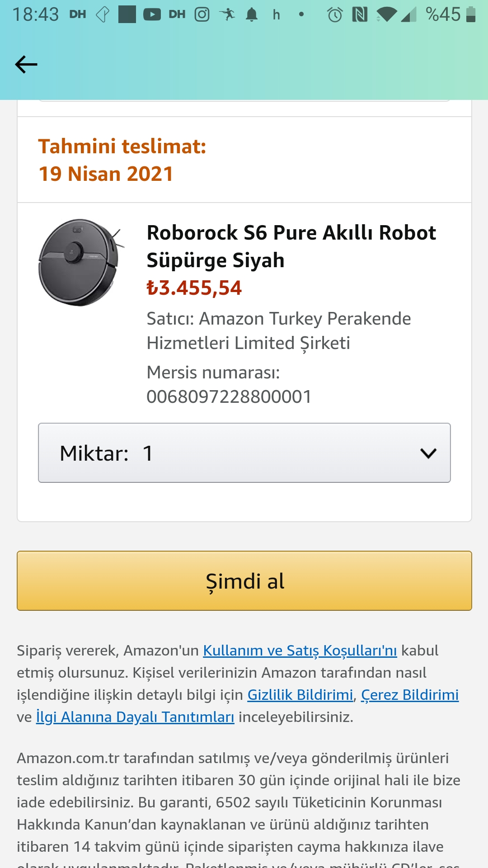Image resolution: width=488 pixels, height=868 pixels.
Task: Tap the alarm clock status icon
Action: point(335,14)
